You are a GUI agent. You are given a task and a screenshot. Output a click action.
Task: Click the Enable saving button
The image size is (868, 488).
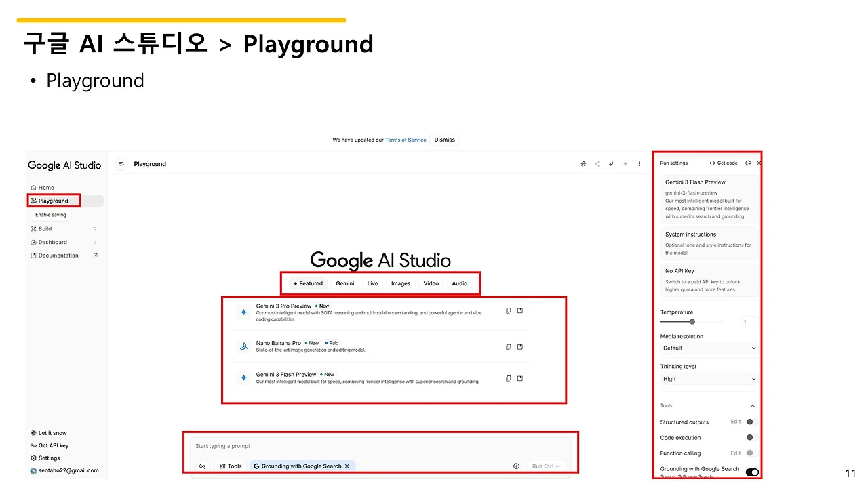coord(51,215)
